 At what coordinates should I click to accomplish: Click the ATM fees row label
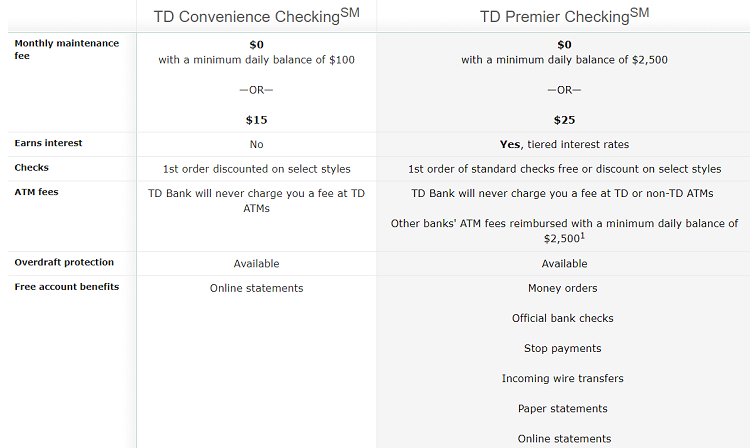36,192
